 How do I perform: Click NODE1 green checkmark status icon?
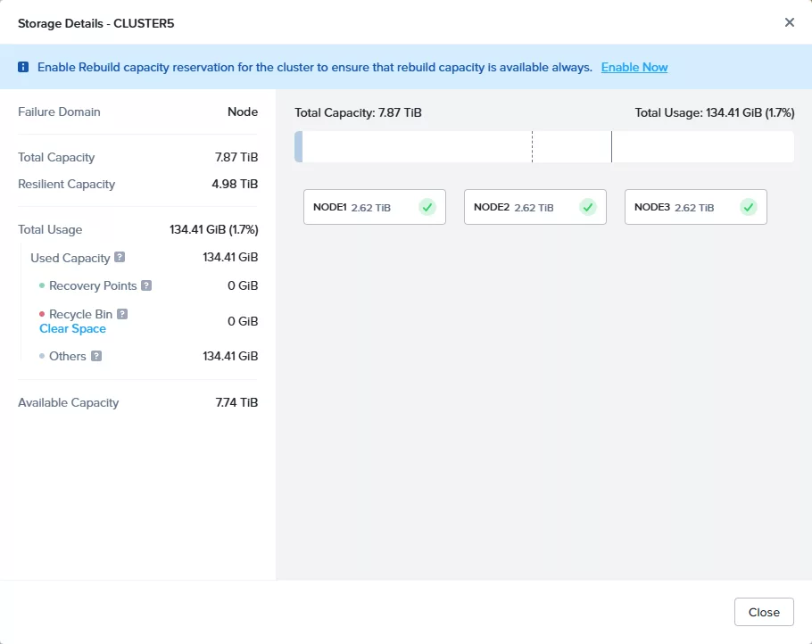[x=427, y=207]
